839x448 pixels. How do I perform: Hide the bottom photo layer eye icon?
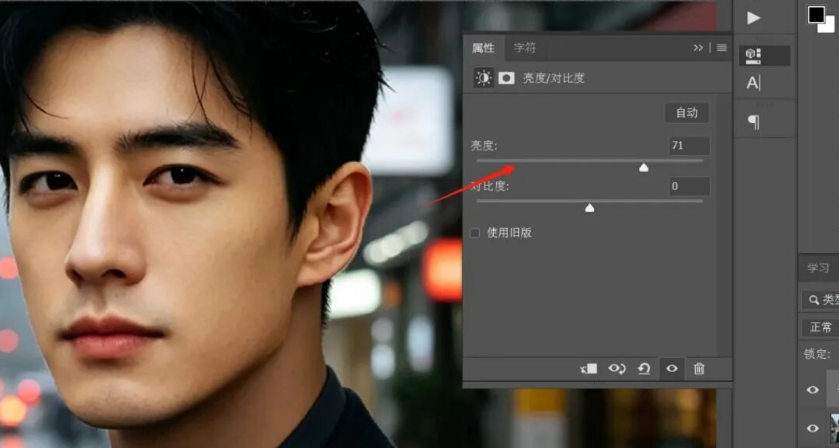812,428
